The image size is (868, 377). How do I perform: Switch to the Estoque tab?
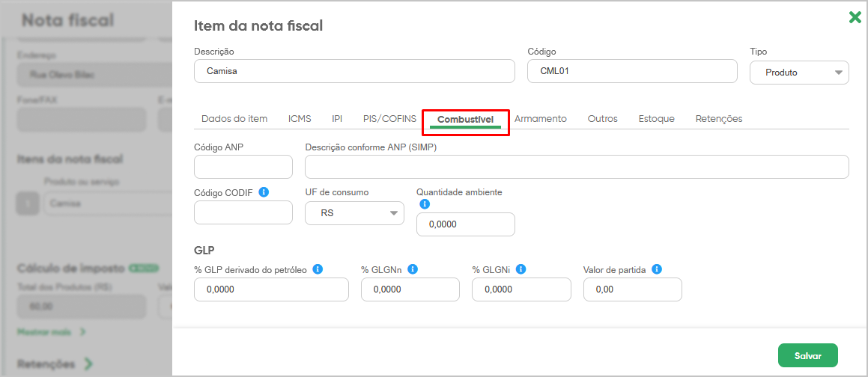[657, 119]
